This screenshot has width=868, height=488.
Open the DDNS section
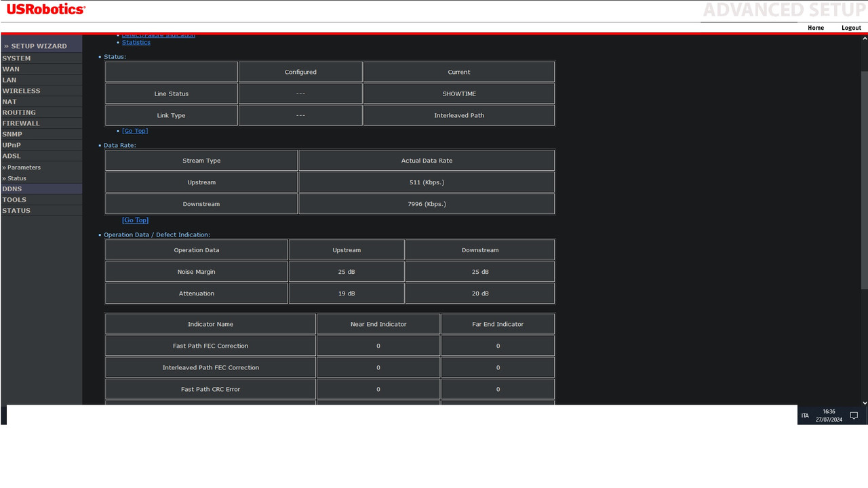(x=12, y=189)
